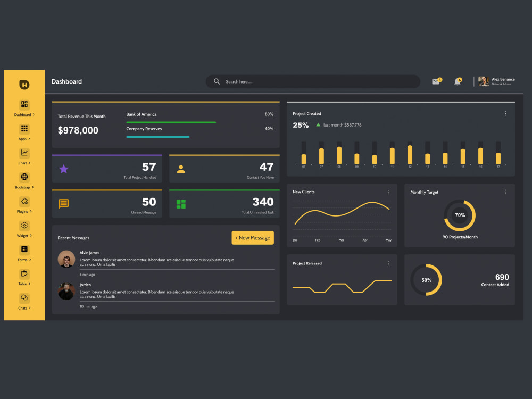Open the Widget gear icon
532x399 pixels.
(24, 225)
